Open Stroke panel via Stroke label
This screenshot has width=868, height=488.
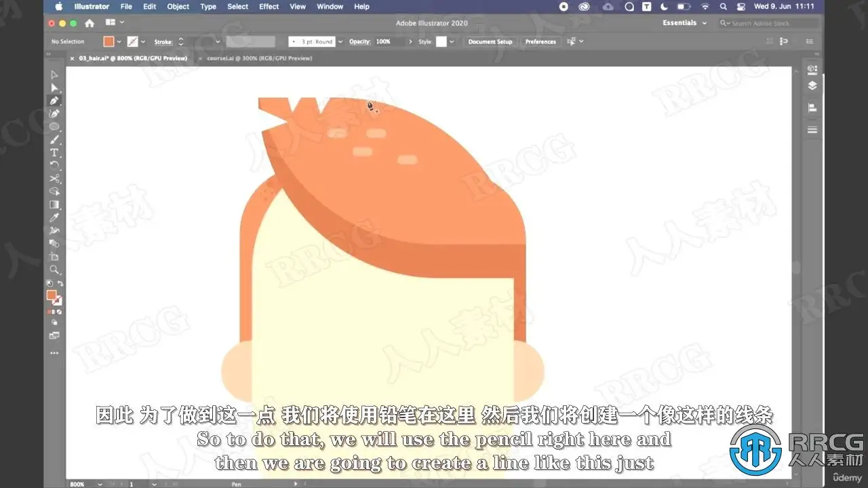(x=163, y=42)
